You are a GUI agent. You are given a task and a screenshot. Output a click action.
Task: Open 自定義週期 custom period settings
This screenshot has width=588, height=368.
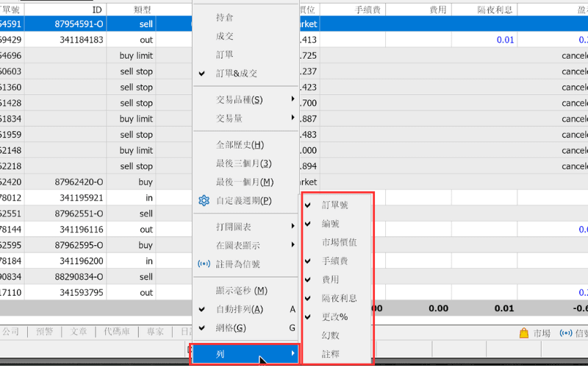pos(245,200)
